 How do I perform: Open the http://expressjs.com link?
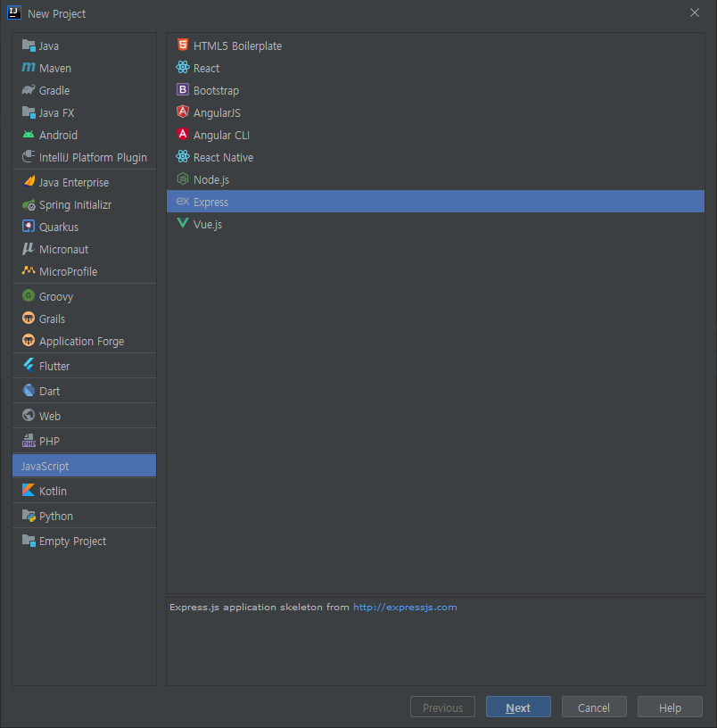pos(405,608)
